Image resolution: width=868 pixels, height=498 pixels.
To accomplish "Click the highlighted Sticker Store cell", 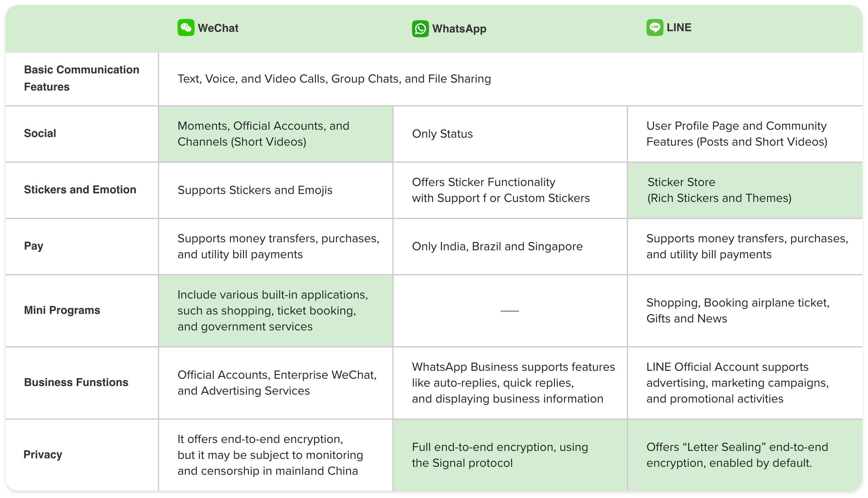I will 719,190.
